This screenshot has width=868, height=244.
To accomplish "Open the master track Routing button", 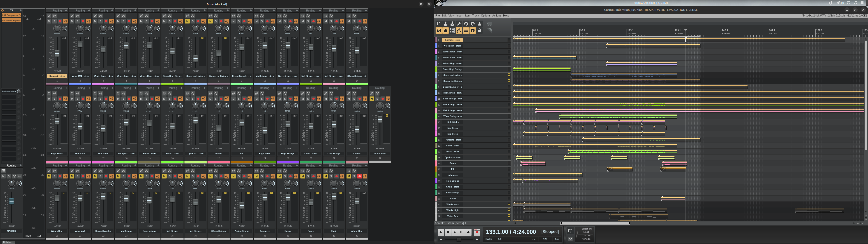I will point(12,165).
